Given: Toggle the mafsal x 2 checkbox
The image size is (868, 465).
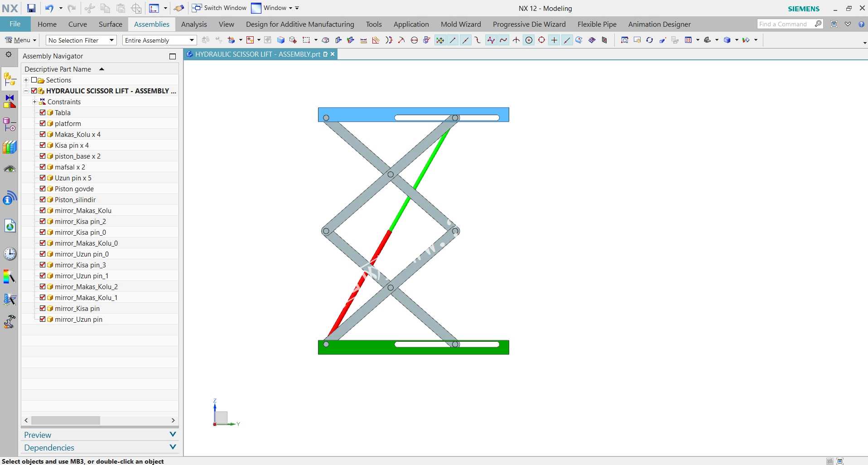Looking at the screenshot, I should pyautogui.click(x=43, y=167).
